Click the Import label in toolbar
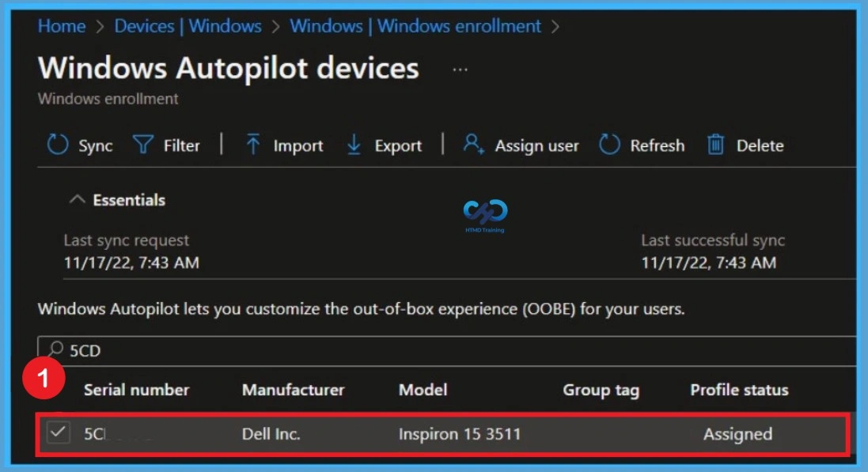Viewport: 868px width, 472px height. pos(298,145)
